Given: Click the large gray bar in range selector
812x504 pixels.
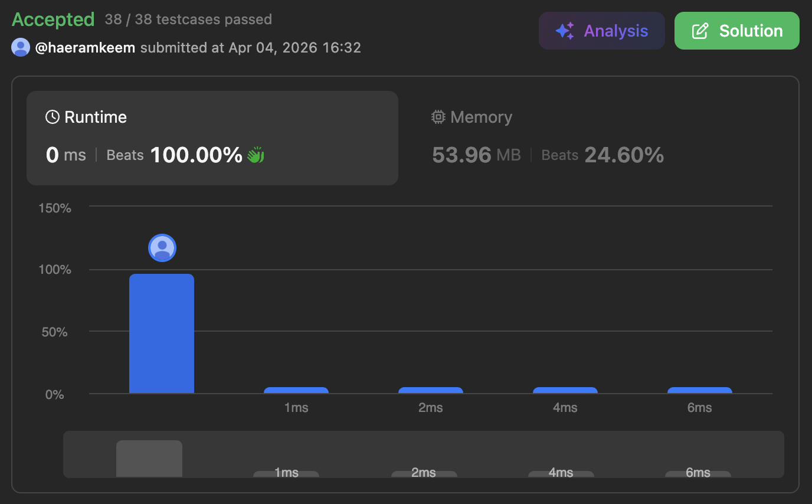Looking at the screenshot, I should pyautogui.click(x=149, y=459).
